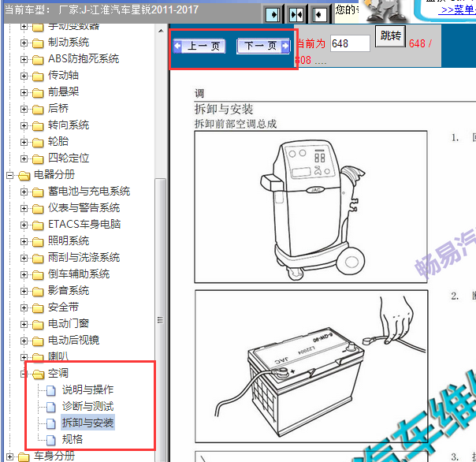Select the 电动后视镜 folder icon
This screenshot has width=476, height=462.
pyautogui.click(x=38, y=341)
